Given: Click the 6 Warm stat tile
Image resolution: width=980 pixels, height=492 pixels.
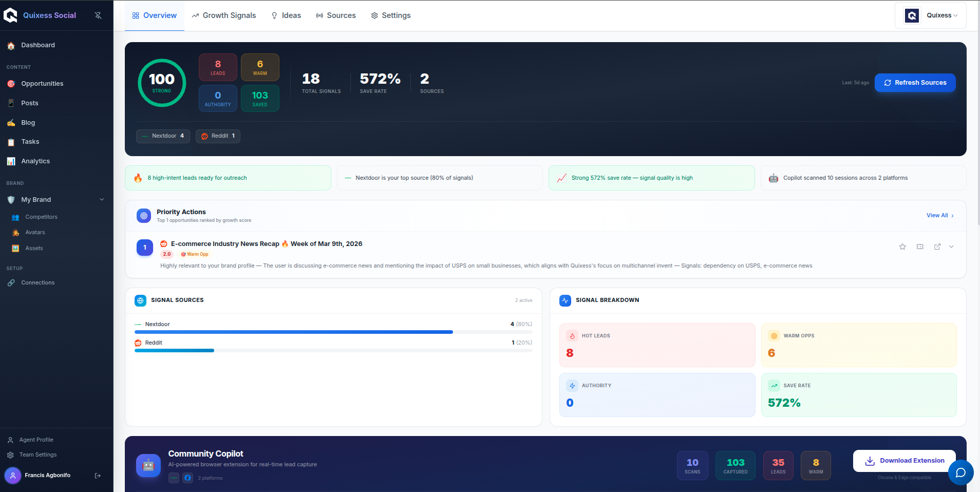Looking at the screenshot, I should pos(260,67).
